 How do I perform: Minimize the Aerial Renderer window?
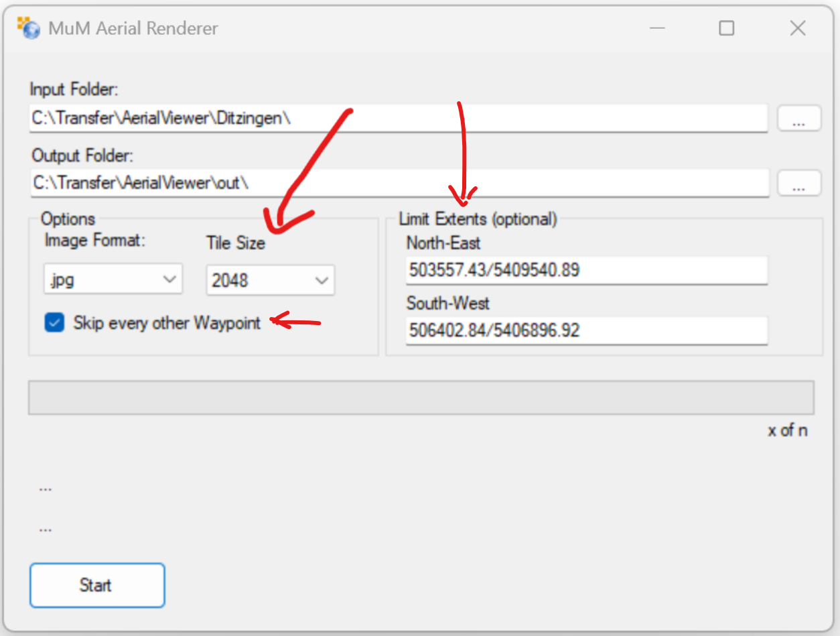tap(657, 28)
